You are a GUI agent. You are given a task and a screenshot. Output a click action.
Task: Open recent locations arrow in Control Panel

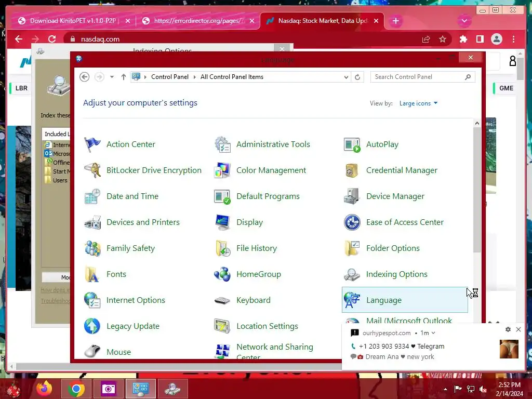[x=112, y=77]
